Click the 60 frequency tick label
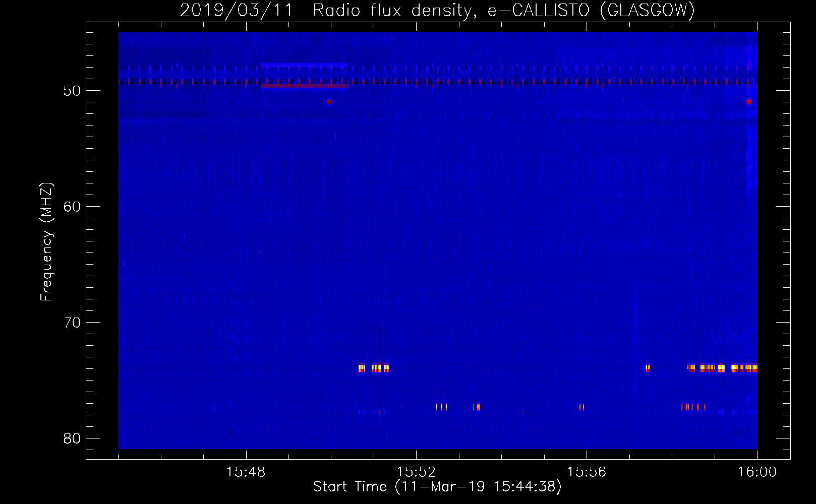 tap(72, 207)
